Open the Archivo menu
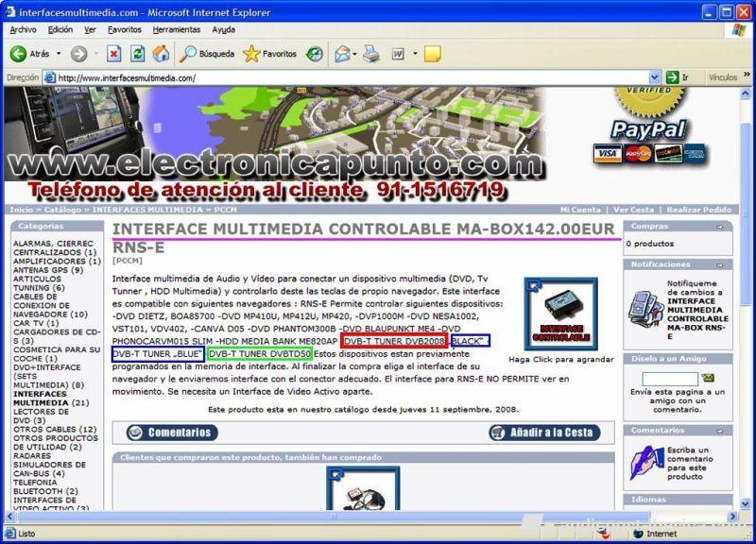The width and height of the screenshot is (756, 544). [x=23, y=30]
